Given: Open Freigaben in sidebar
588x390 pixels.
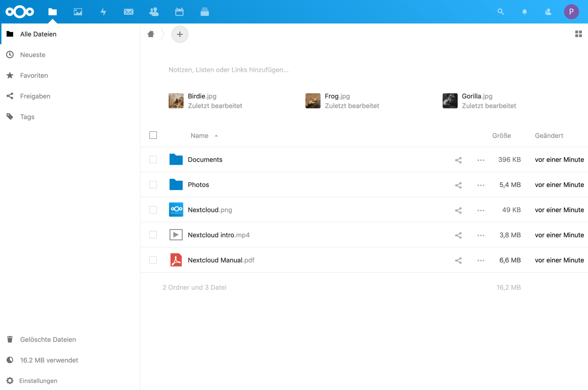Looking at the screenshot, I should tap(70, 96).
